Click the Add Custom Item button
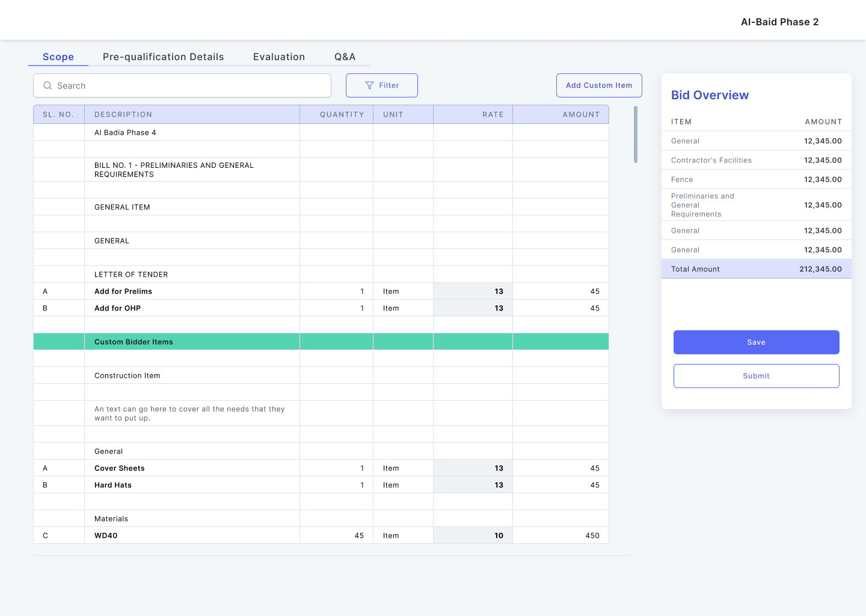 click(599, 85)
